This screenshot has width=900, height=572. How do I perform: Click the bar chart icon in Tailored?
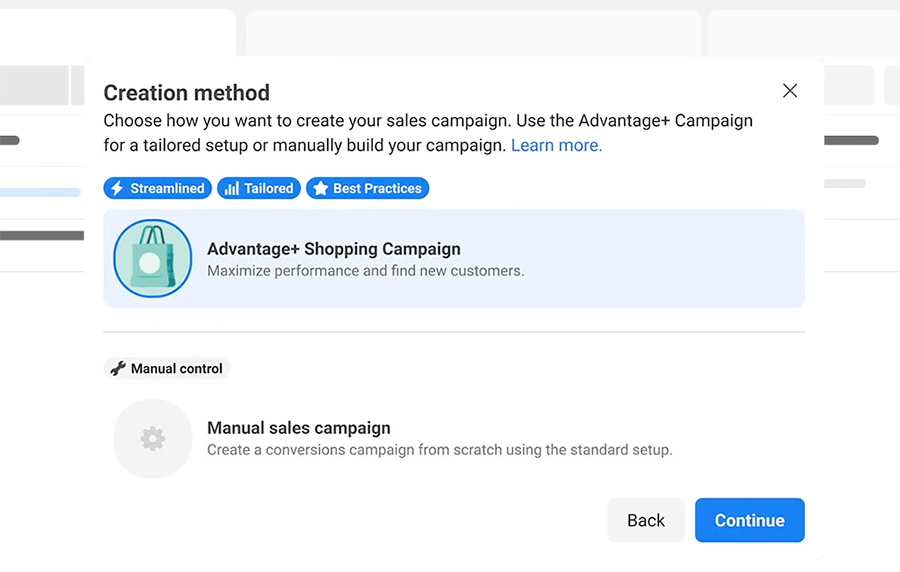231,188
